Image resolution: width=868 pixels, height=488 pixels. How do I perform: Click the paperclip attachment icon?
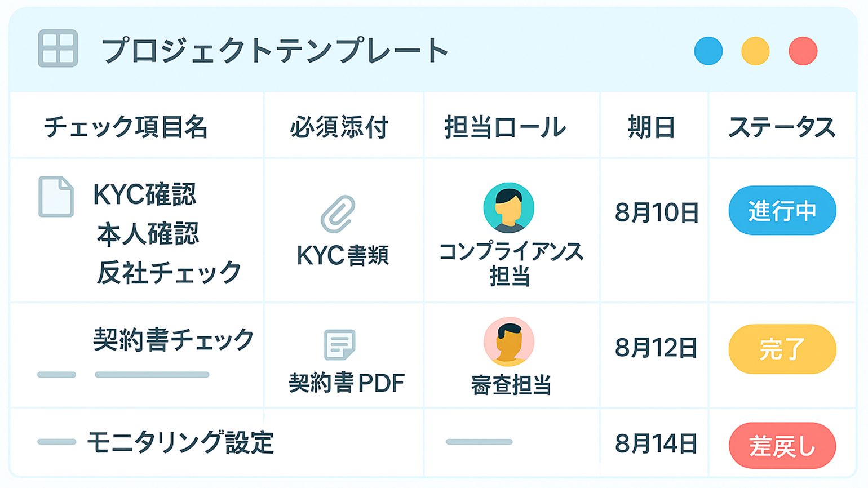point(338,214)
